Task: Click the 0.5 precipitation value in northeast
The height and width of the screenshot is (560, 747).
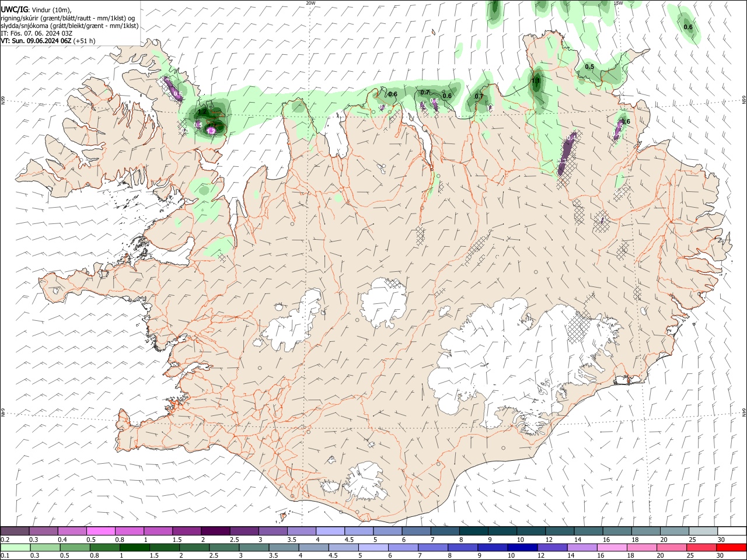Action: 589,67
